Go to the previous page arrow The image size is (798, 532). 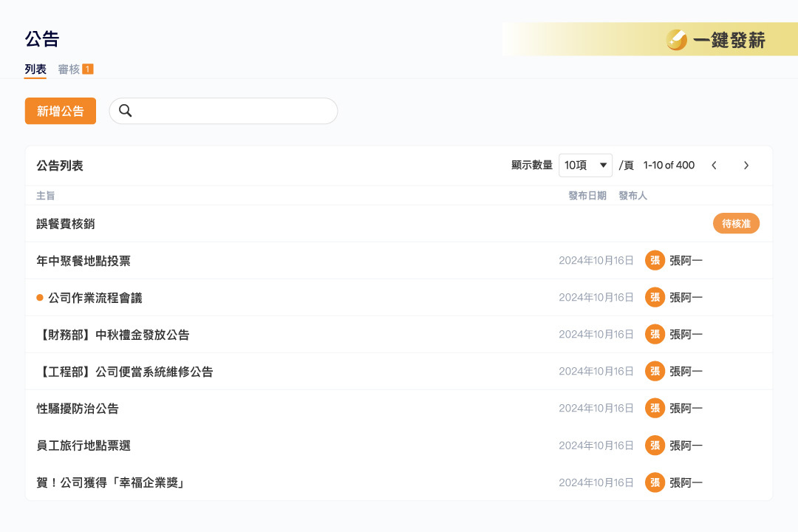pyautogui.click(x=714, y=166)
